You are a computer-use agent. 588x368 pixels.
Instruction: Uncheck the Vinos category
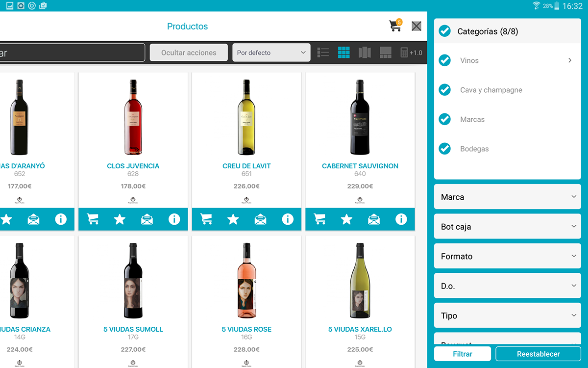coord(444,60)
